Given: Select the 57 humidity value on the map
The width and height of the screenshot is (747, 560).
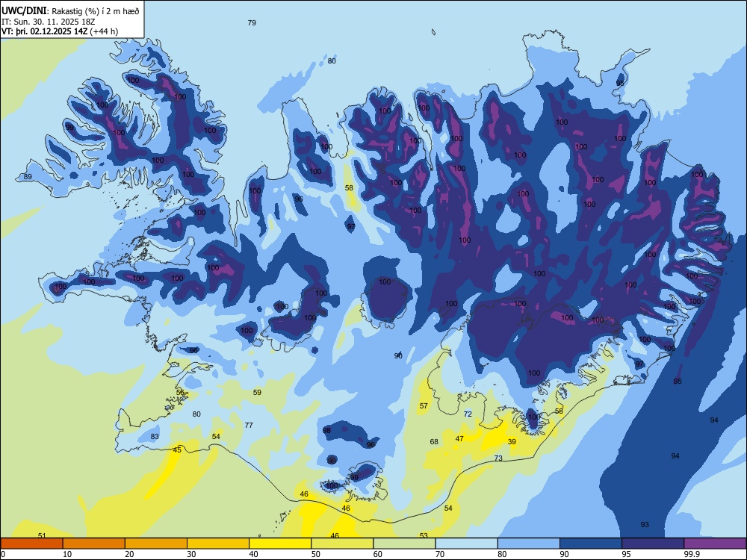Looking at the screenshot, I should [424, 405].
